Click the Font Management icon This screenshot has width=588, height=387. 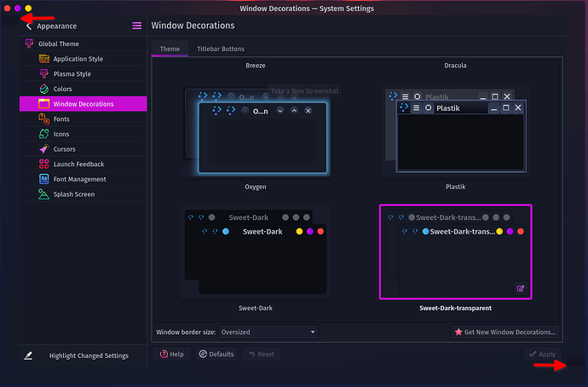43,179
